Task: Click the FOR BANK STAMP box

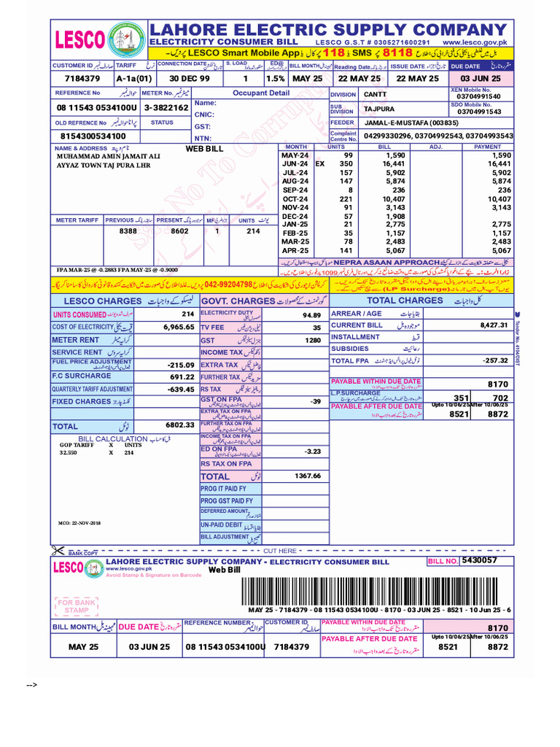Action: pyautogui.click(x=76, y=606)
